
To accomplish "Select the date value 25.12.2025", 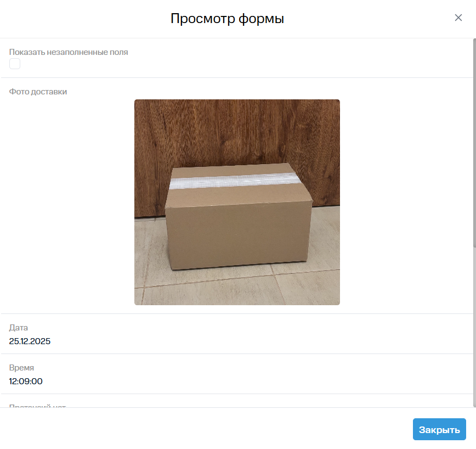I will pos(30,341).
